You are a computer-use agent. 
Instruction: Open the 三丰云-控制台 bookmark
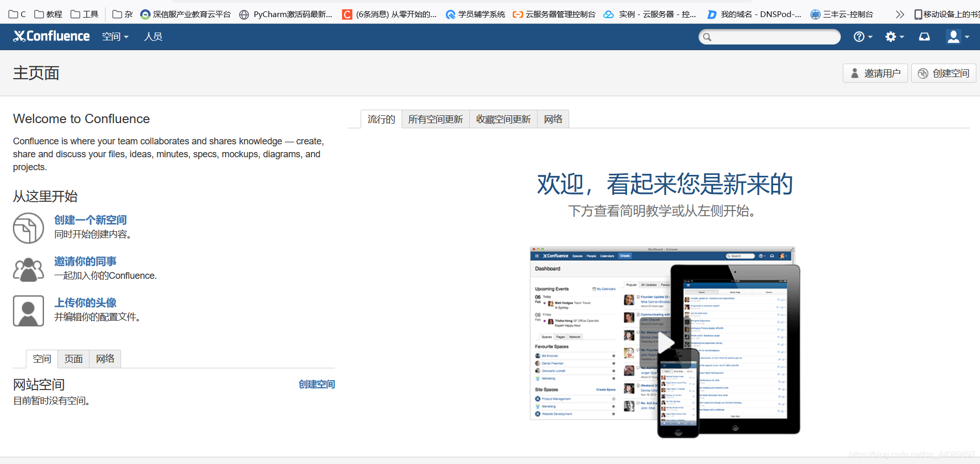[842, 14]
